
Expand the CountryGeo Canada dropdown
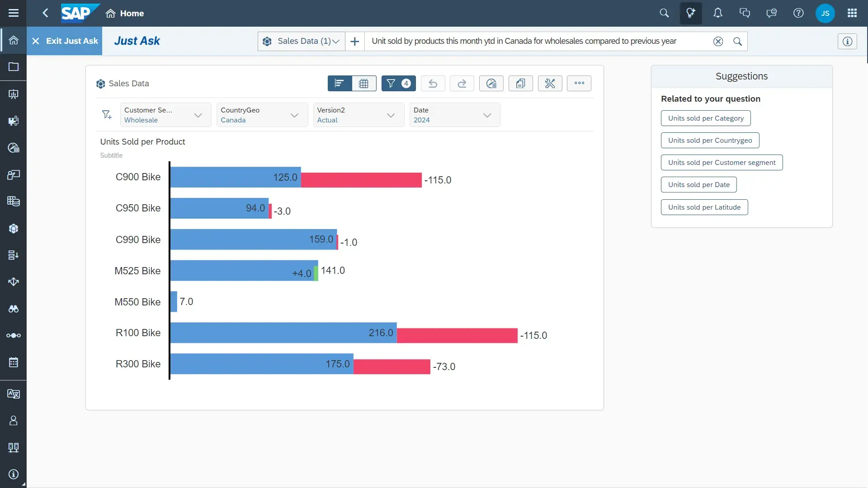pyautogui.click(x=294, y=115)
